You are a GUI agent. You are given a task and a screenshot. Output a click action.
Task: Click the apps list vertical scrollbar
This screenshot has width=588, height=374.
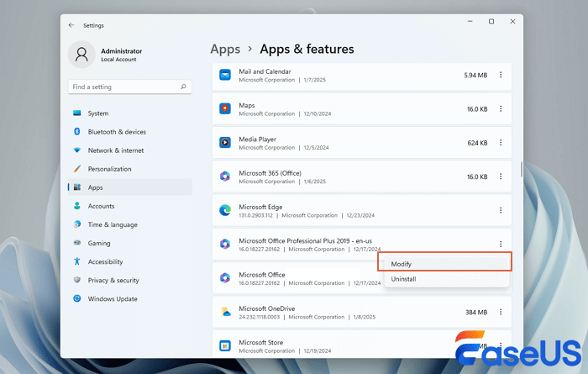tap(521, 168)
